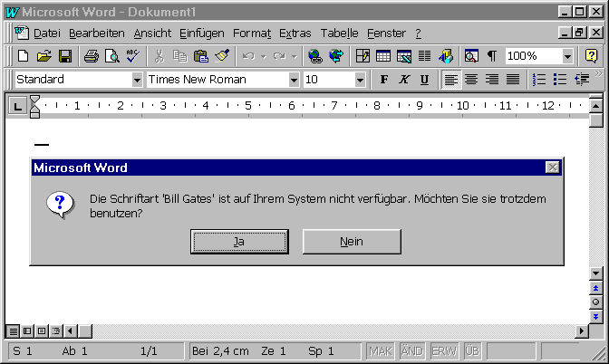609x364 pixels.
Task: Select the Format Painter brush icon
Action: (222, 56)
